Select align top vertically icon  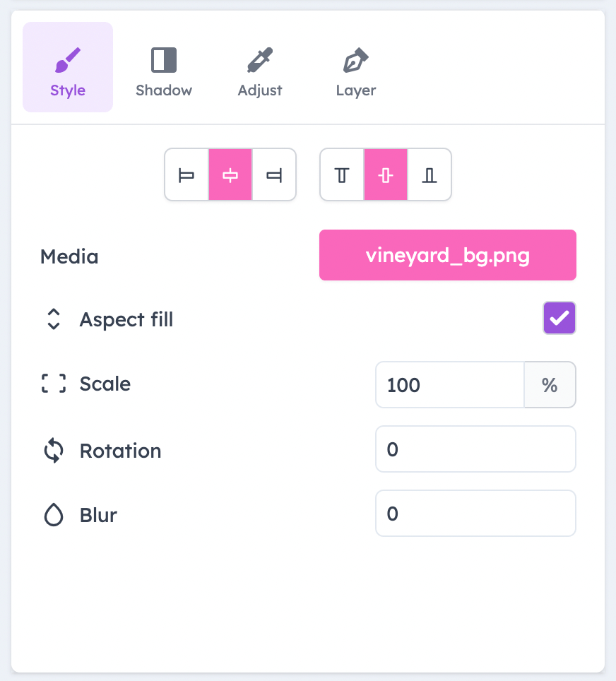pos(342,174)
